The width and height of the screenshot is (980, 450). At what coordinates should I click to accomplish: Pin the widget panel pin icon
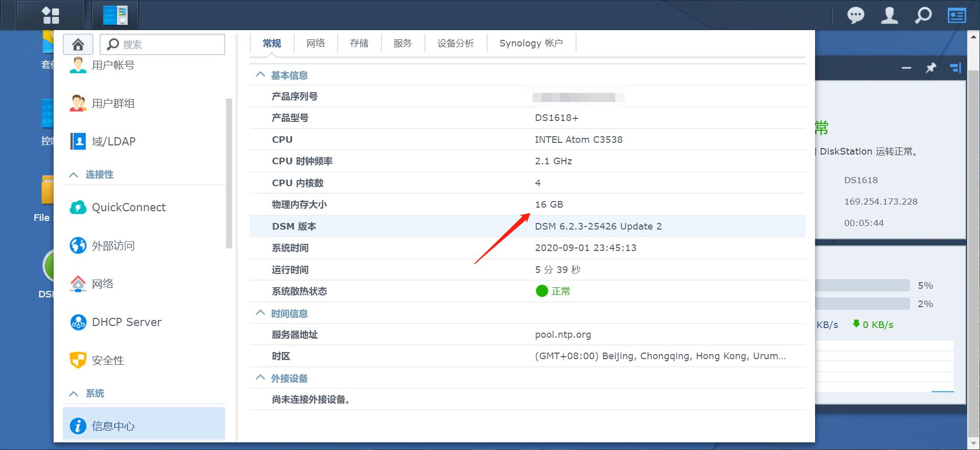pos(931,68)
